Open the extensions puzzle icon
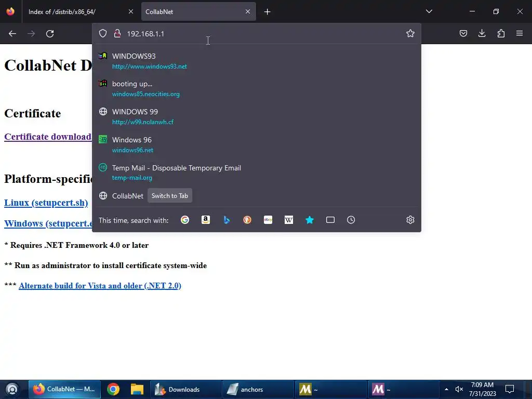Image resolution: width=532 pixels, height=399 pixels. tap(501, 33)
